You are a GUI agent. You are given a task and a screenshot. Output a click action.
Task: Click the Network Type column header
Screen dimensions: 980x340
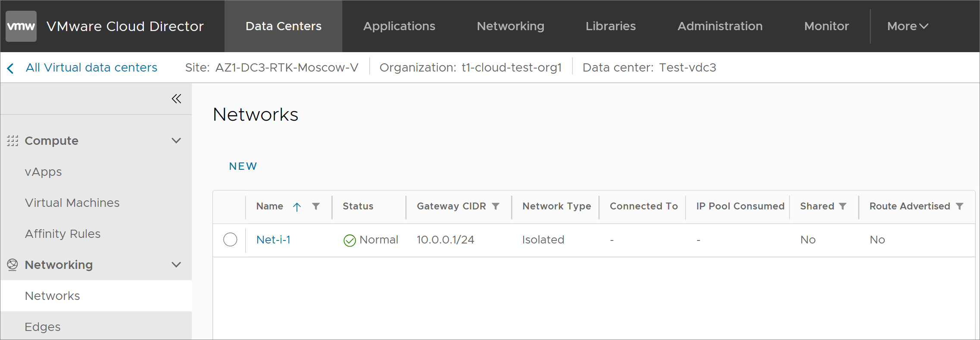point(556,206)
